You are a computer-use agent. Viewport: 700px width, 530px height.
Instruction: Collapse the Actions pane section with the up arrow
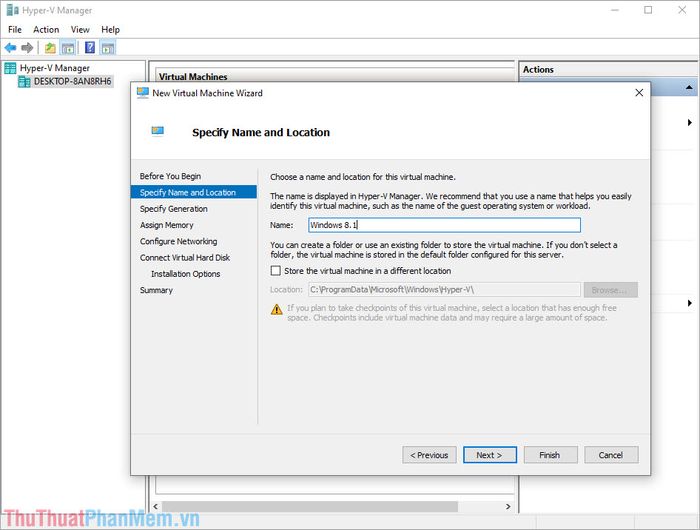[689, 88]
